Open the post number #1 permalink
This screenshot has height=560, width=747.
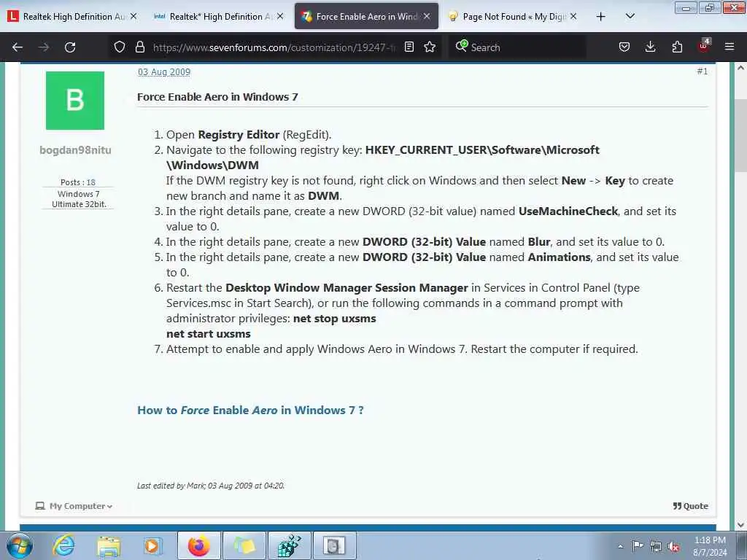coord(703,71)
